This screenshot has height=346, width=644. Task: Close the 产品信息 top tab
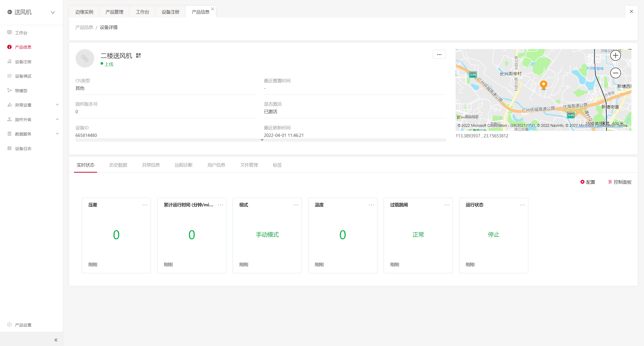[213, 9]
